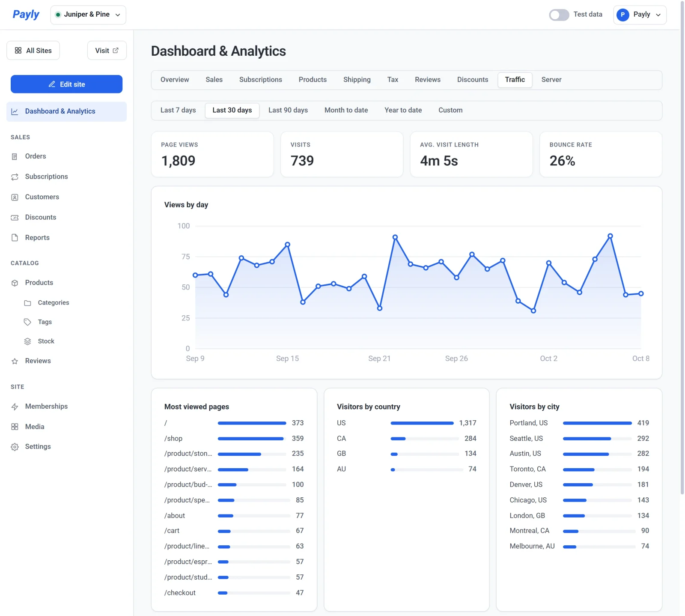Click the blue P avatar icon
Viewport: 685px width, 616px height.
[x=622, y=15]
